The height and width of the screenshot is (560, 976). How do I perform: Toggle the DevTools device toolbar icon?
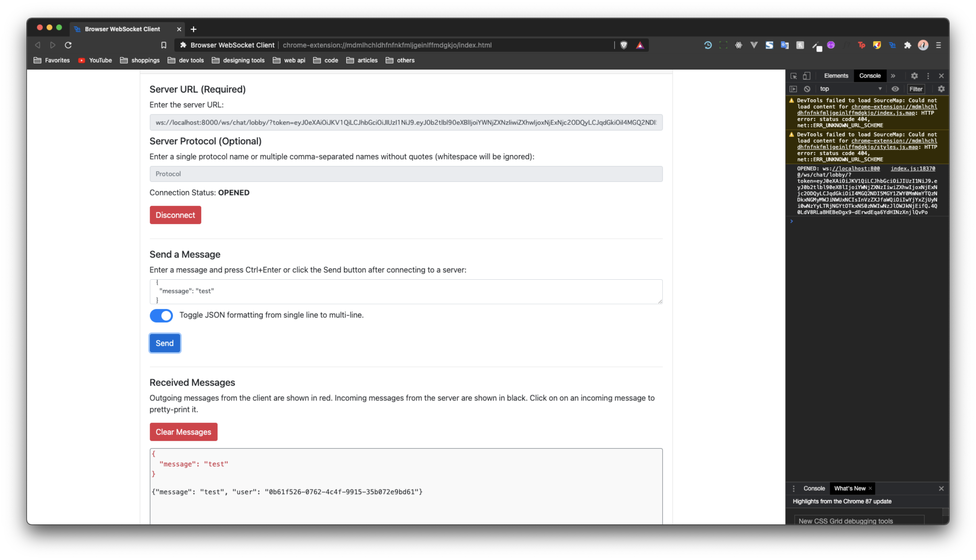pos(806,76)
